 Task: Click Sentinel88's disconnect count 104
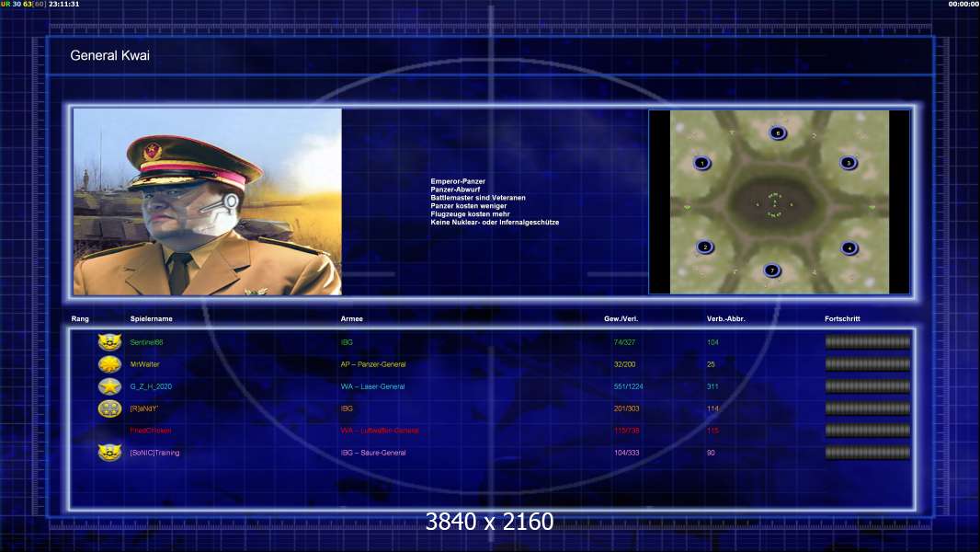(712, 342)
